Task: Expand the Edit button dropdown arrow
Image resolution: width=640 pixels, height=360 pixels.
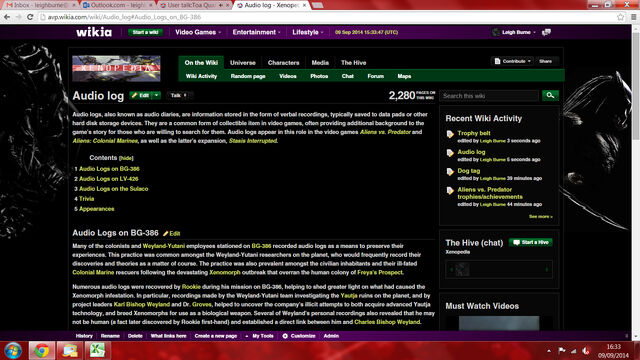Action: click(156, 95)
